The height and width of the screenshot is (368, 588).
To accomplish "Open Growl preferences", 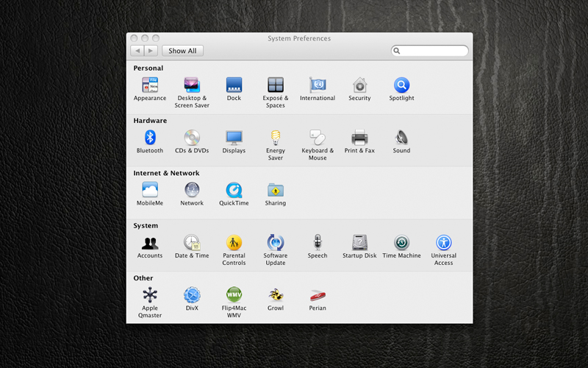I will point(275,295).
